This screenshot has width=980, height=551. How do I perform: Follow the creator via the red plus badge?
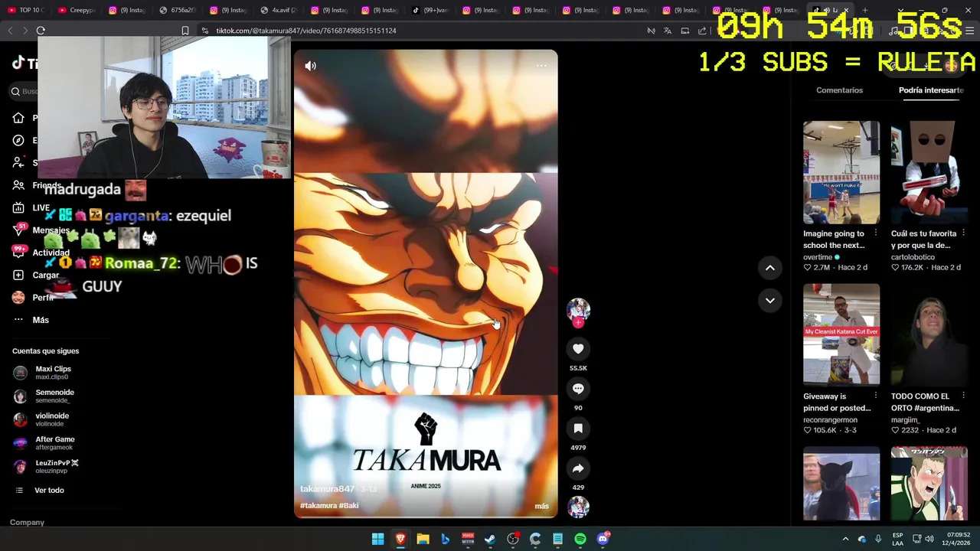(x=578, y=323)
